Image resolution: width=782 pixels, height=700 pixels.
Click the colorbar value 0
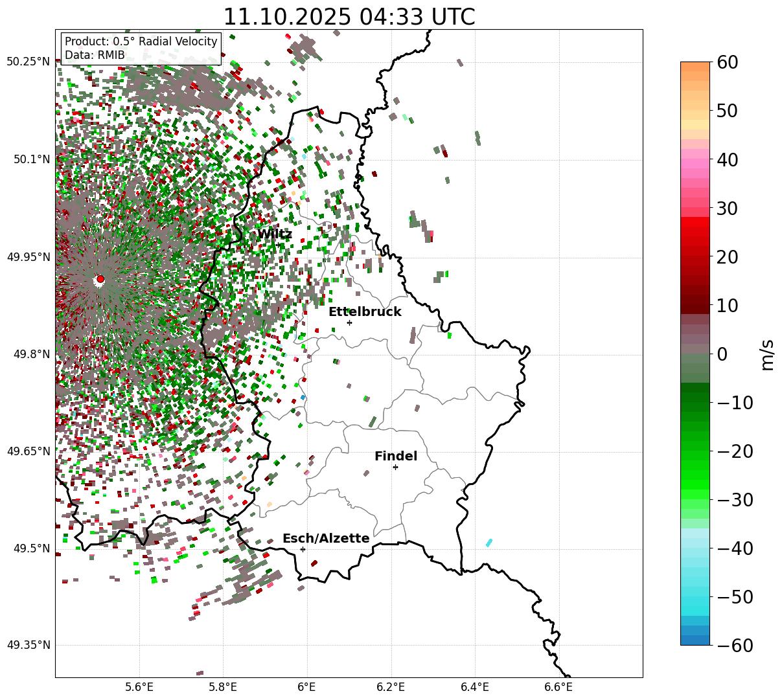[x=722, y=354]
